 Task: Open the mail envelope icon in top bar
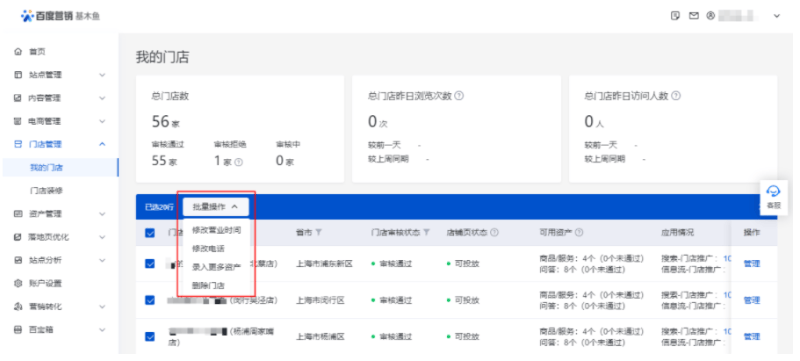coord(693,16)
